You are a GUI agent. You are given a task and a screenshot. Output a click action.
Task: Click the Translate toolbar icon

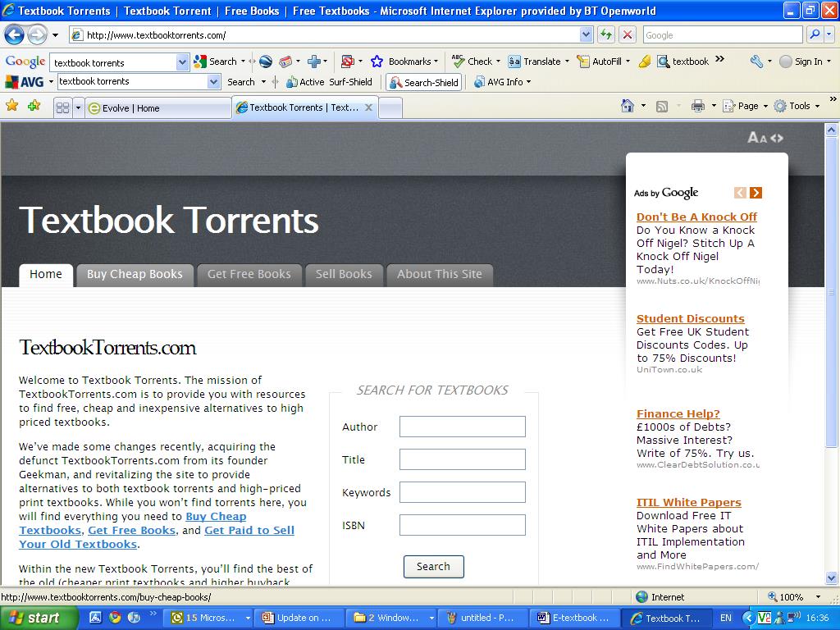point(514,62)
